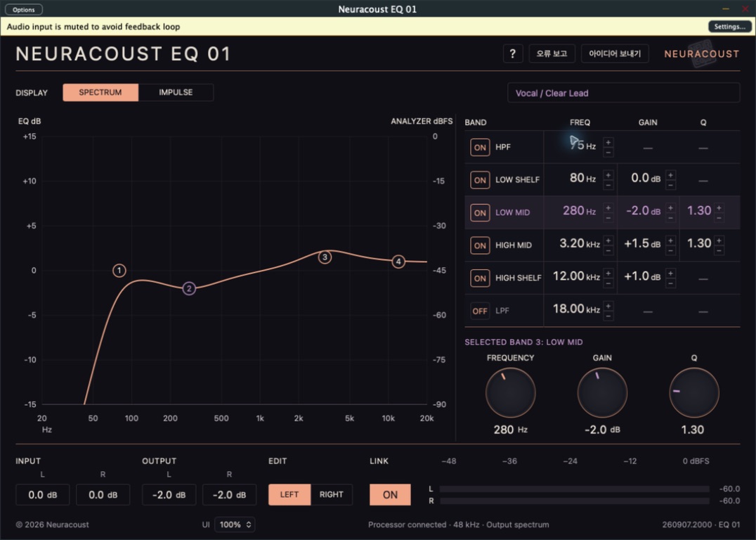Click the LPF 18.00 kHz frequency value
The height and width of the screenshot is (540, 756).
(576, 309)
